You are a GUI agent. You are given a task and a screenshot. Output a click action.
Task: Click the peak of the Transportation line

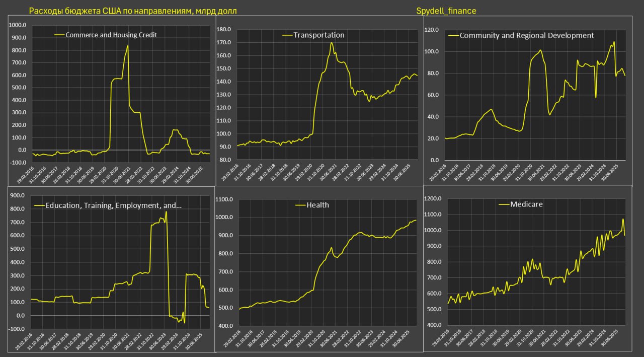[332, 43]
